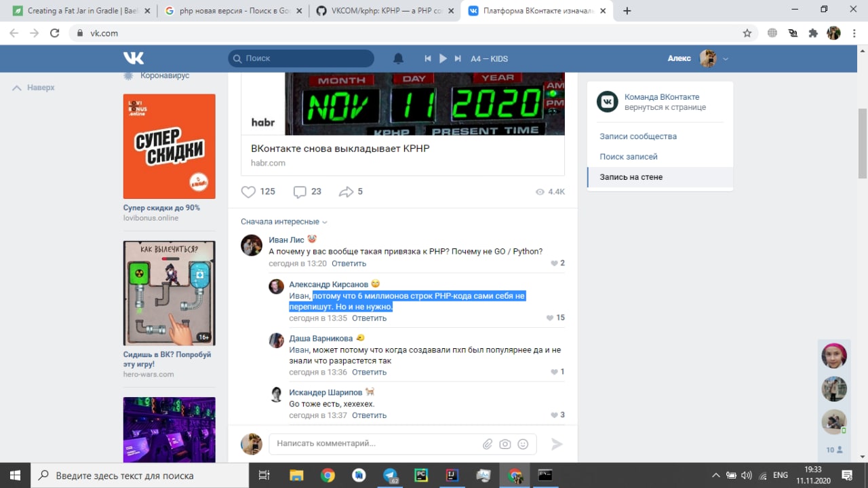
Task: Open the habr.com article link
Action: point(340,149)
